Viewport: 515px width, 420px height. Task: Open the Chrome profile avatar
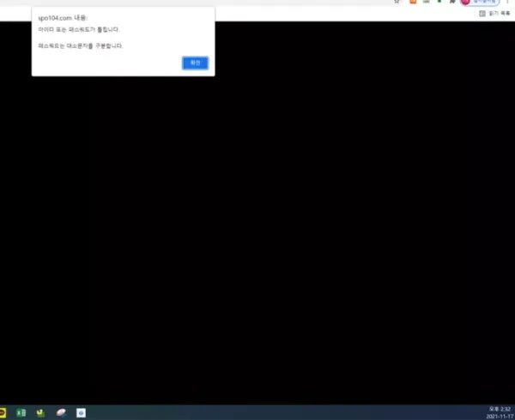pos(465,2)
